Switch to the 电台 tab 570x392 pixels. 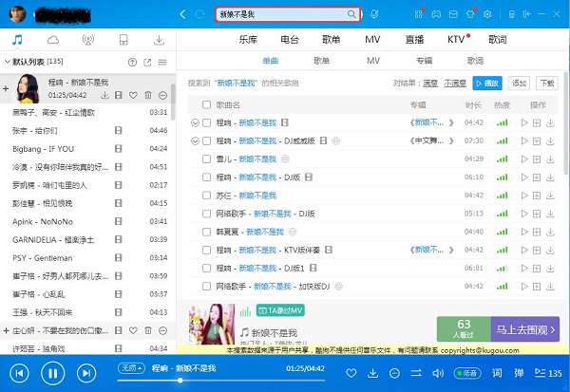[x=290, y=40]
